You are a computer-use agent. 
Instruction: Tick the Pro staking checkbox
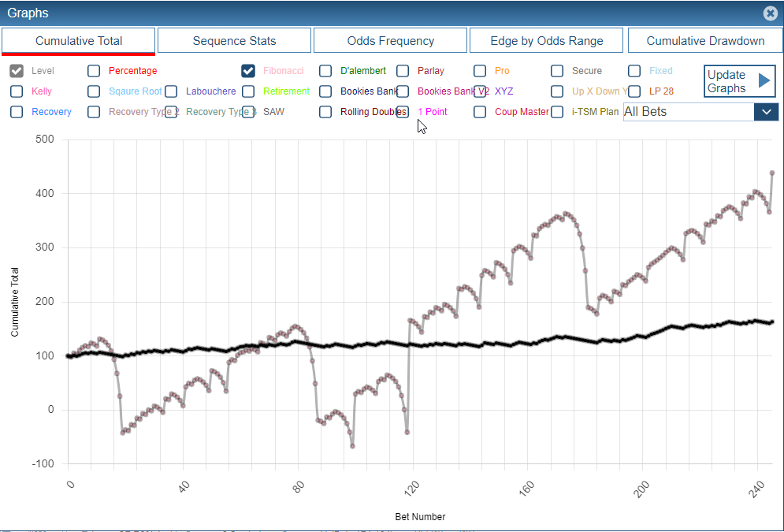pos(480,70)
